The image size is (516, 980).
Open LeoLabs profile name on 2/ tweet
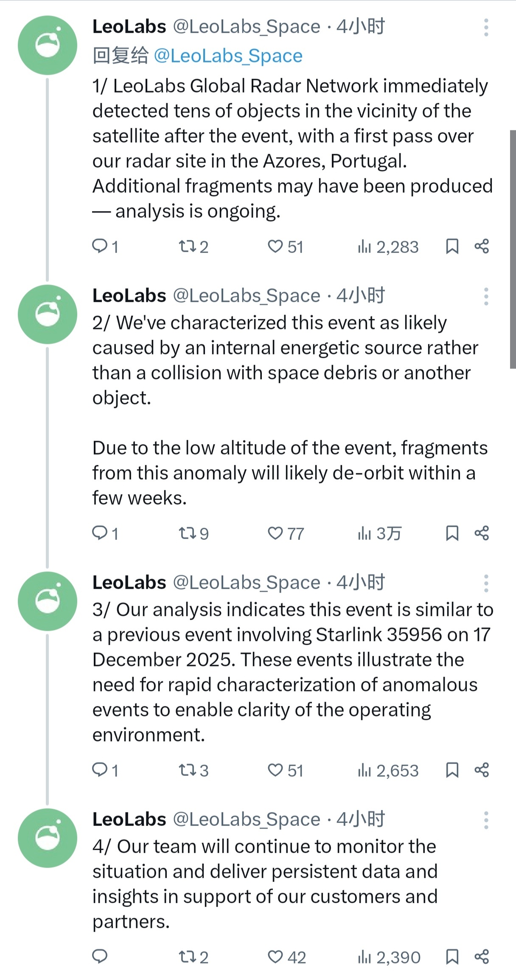tap(129, 296)
